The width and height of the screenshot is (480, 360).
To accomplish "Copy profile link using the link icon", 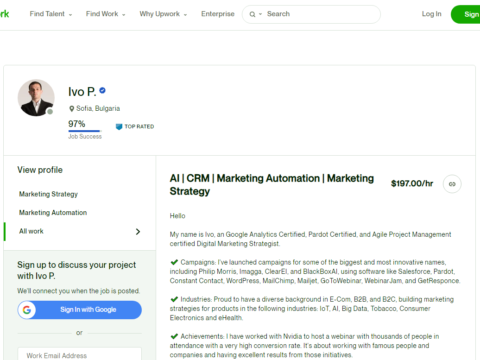I will point(452,184).
